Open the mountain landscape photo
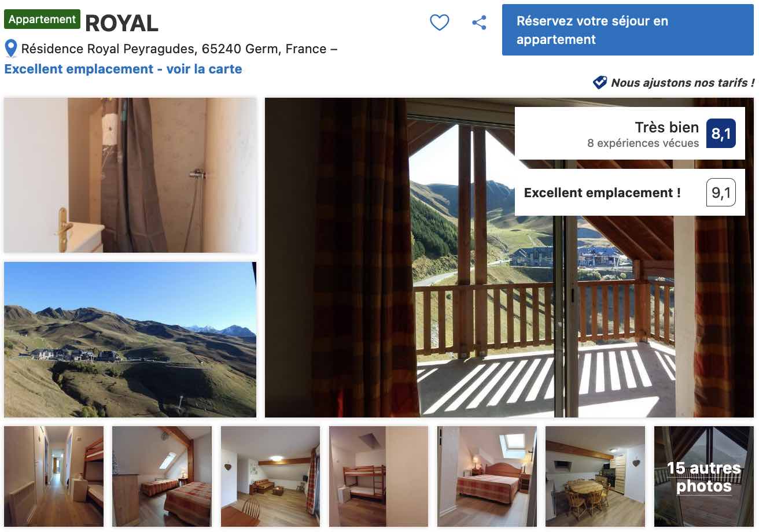The height and width of the screenshot is (532, 759). 130,339
